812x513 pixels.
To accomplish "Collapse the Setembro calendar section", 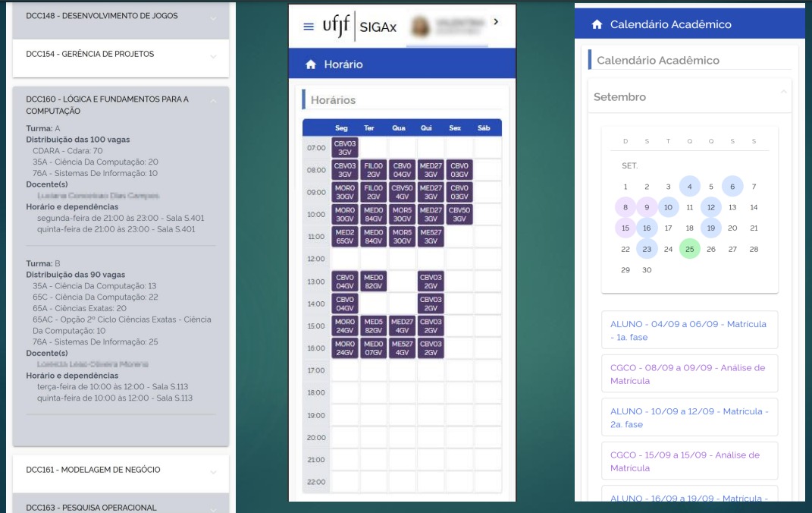I will [783, 92].
